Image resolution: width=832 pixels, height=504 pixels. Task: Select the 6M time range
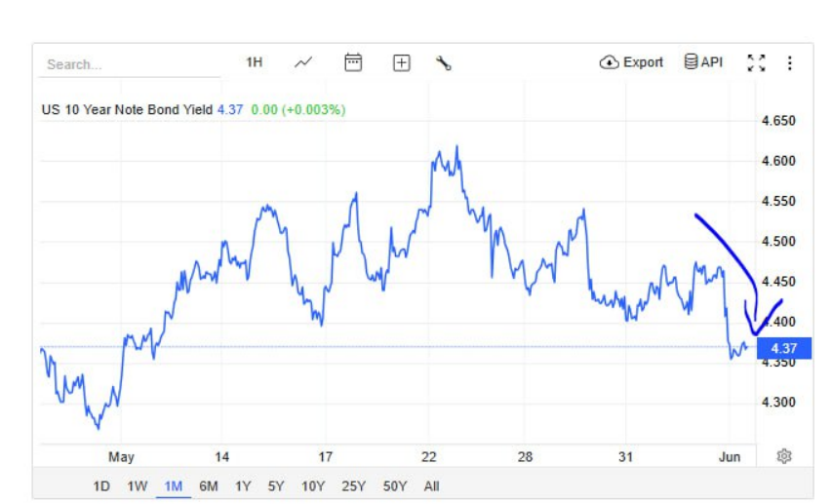[x=209, y=485]
